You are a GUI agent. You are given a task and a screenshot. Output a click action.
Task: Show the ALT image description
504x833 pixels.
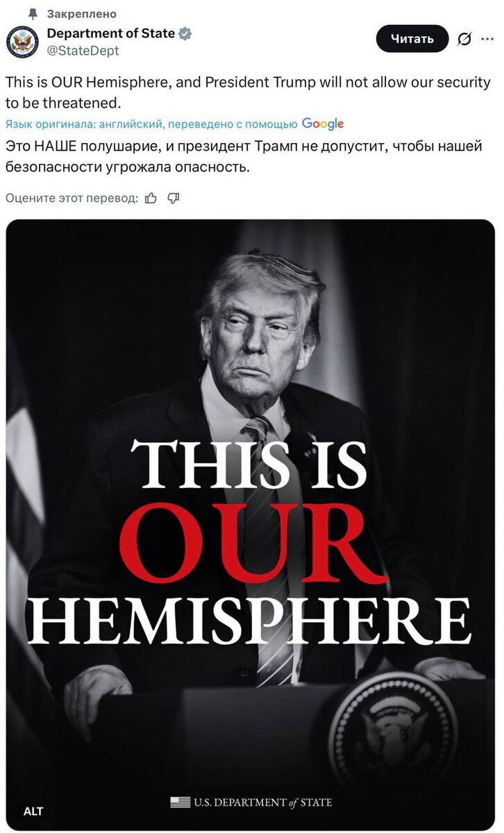tap(33, 811)
